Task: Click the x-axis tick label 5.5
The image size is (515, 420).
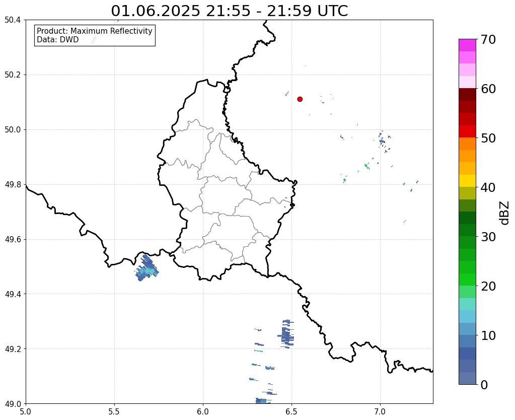Action: click(114, 412)
